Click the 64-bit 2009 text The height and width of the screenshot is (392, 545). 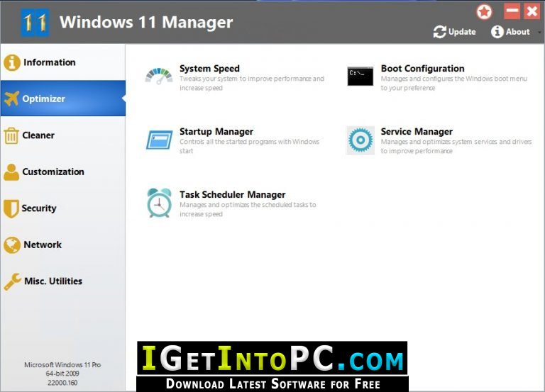[x=62, y=374]
